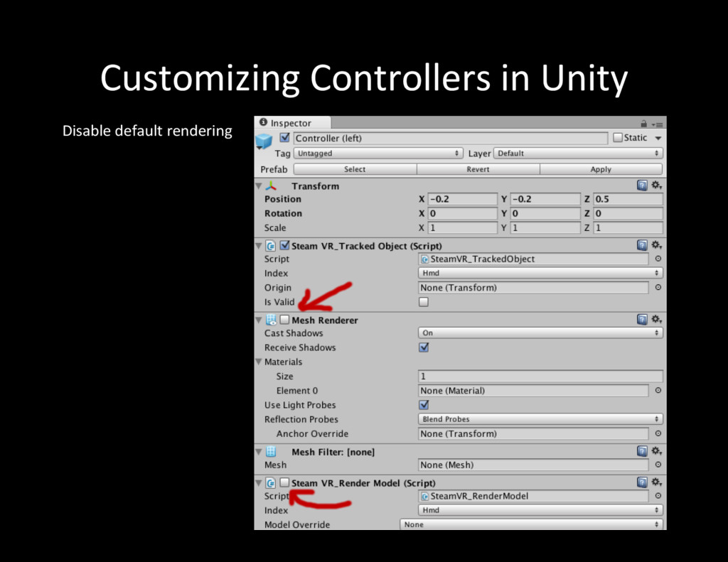Open the Model Override dropdown
The image size is (728, 562).
point(531,524)
